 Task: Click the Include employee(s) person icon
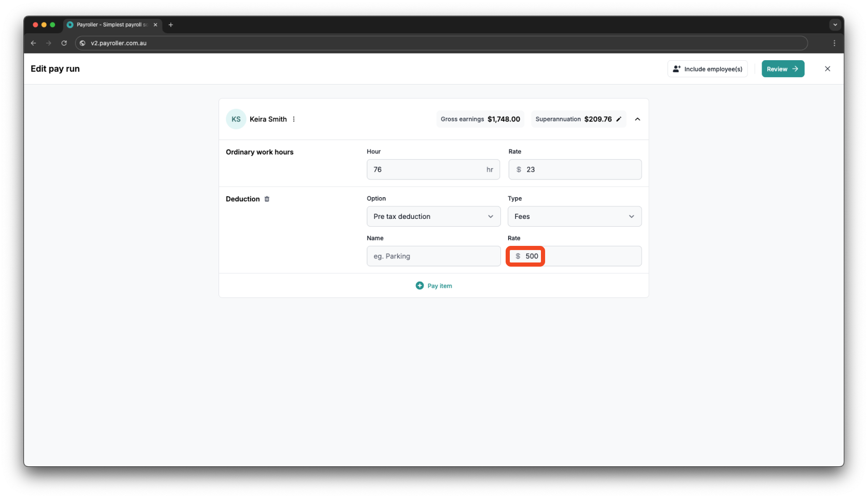click(676, 68)
